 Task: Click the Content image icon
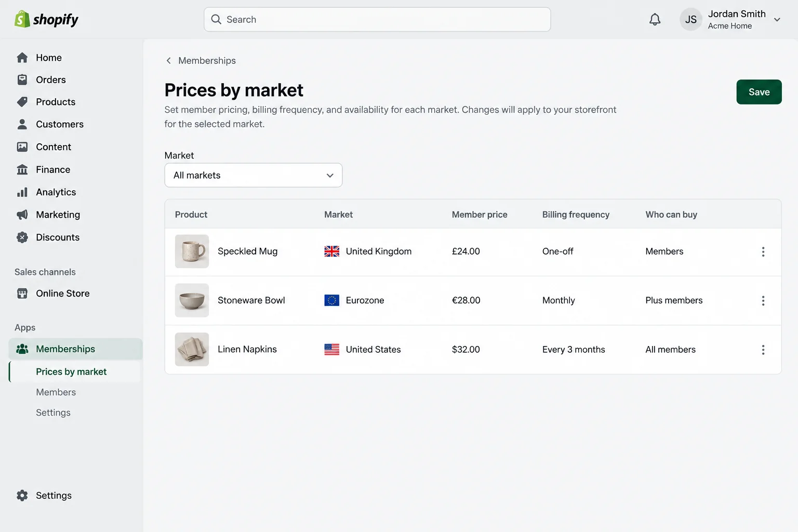click(22, 147)
